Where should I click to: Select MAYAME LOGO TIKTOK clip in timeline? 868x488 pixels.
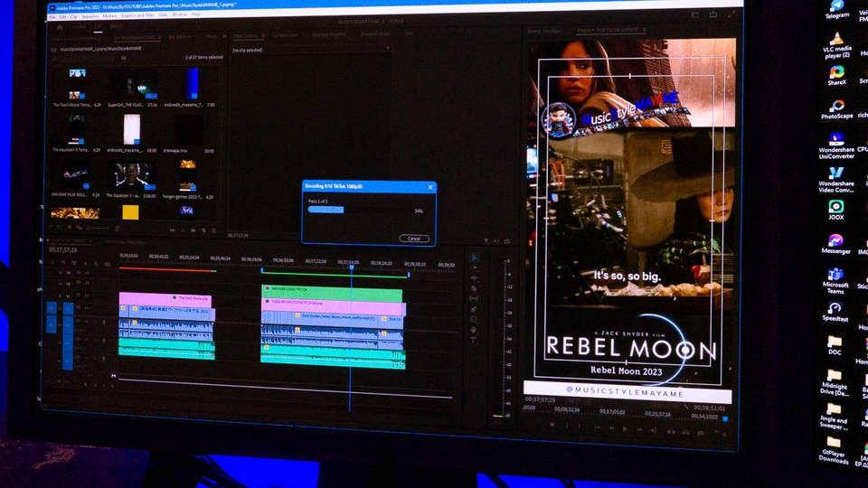(332, 294)
